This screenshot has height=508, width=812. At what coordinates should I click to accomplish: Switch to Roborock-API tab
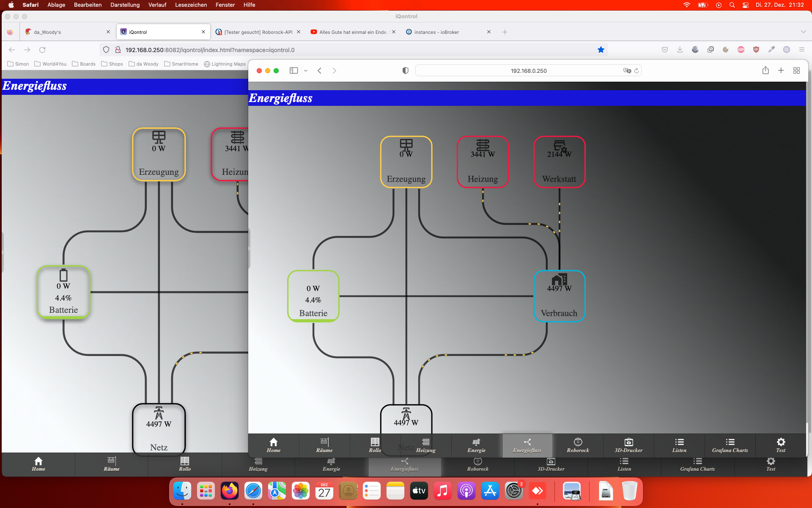258,32
